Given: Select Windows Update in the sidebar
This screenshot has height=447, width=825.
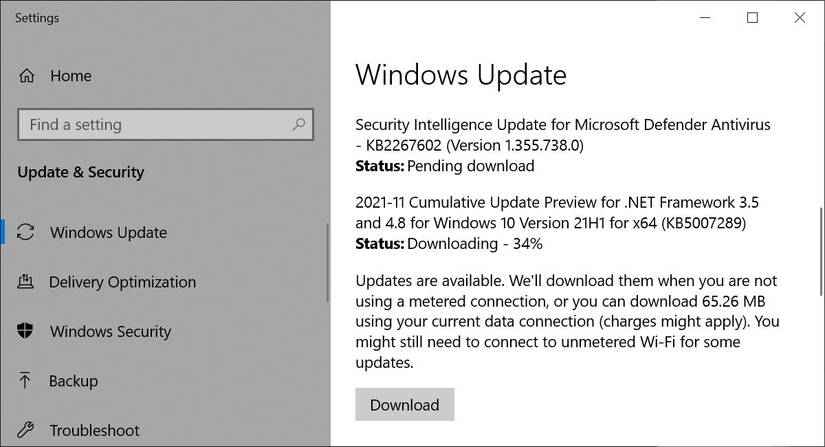Looking at the screenshot, I should (108, 233).
